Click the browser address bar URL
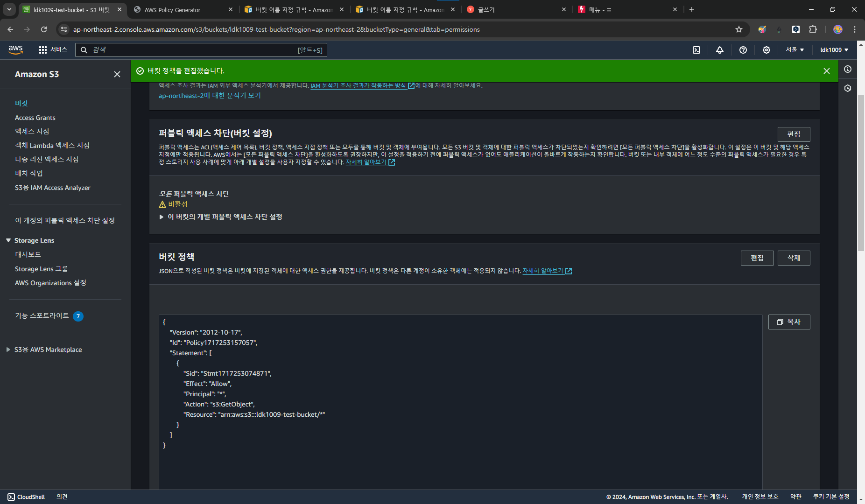 [276, 29]
